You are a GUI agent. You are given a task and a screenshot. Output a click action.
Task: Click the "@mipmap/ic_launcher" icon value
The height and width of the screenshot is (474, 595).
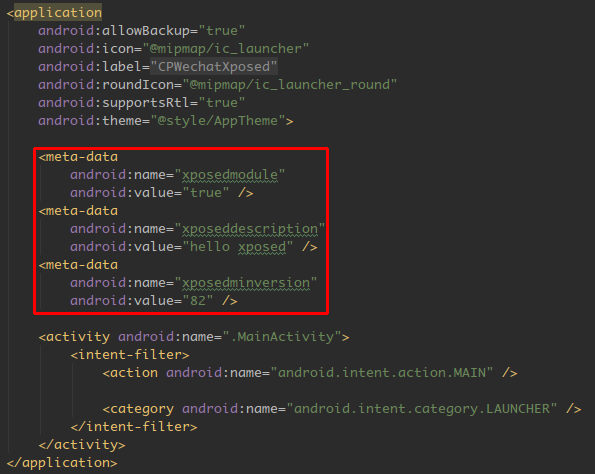(226, 49)
